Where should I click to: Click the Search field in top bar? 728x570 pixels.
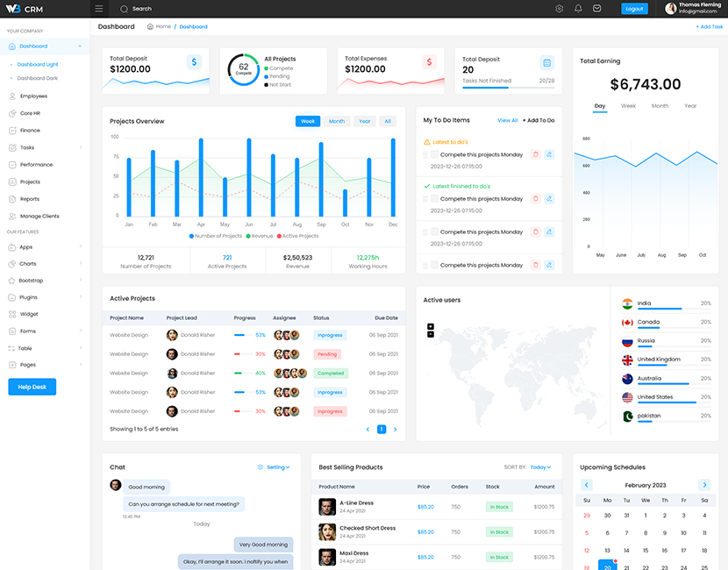tap(142, 9)
